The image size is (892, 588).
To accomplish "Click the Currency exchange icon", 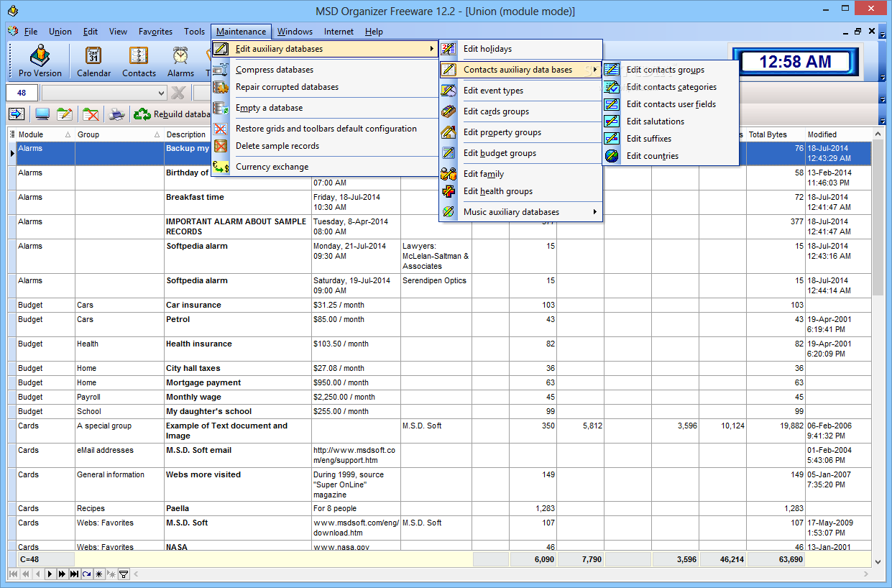I will tap(221, 167).
